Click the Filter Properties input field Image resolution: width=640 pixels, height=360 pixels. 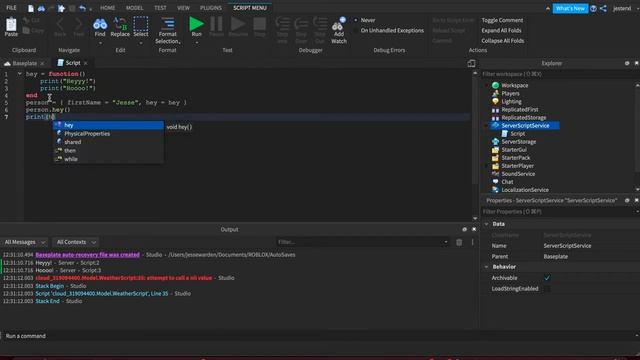tap(557, 211)
